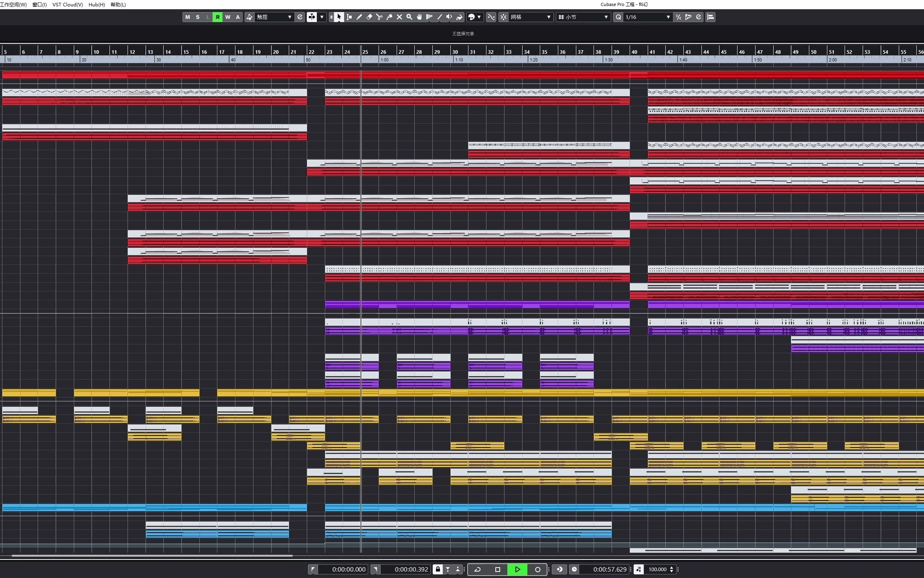
Task: Open the color selection menu arrow
Action: 479,17
